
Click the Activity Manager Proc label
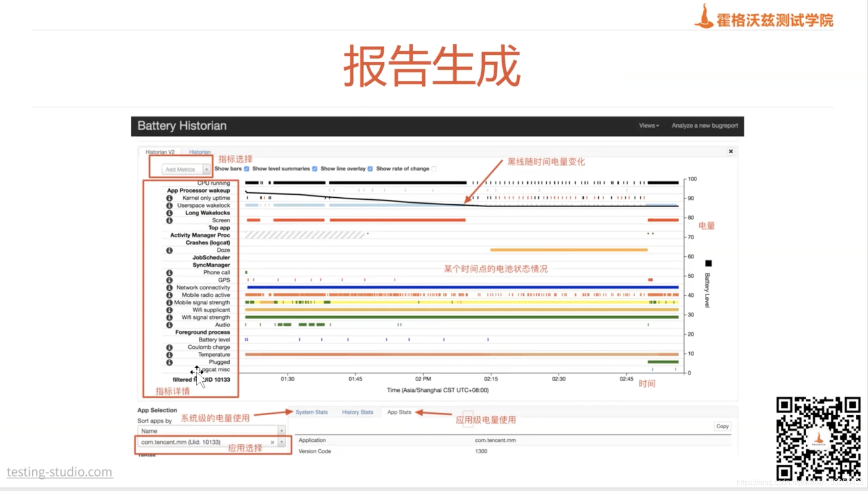200,236
